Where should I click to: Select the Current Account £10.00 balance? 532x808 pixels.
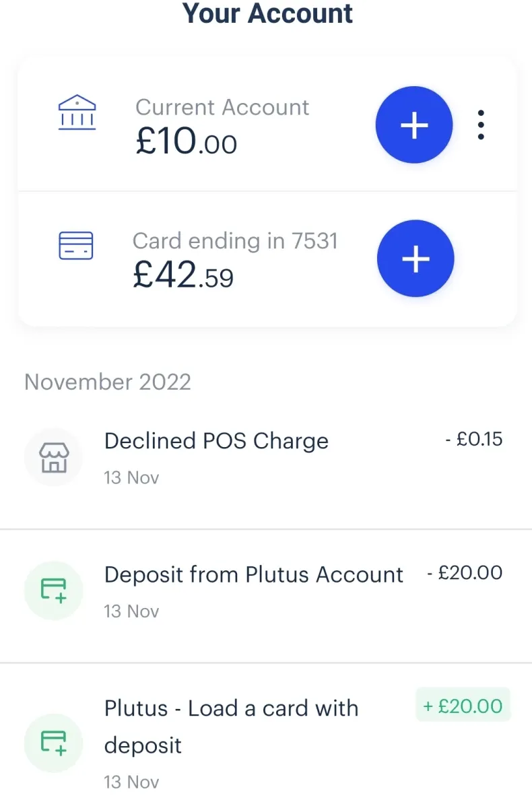click(x=187, y=142)
